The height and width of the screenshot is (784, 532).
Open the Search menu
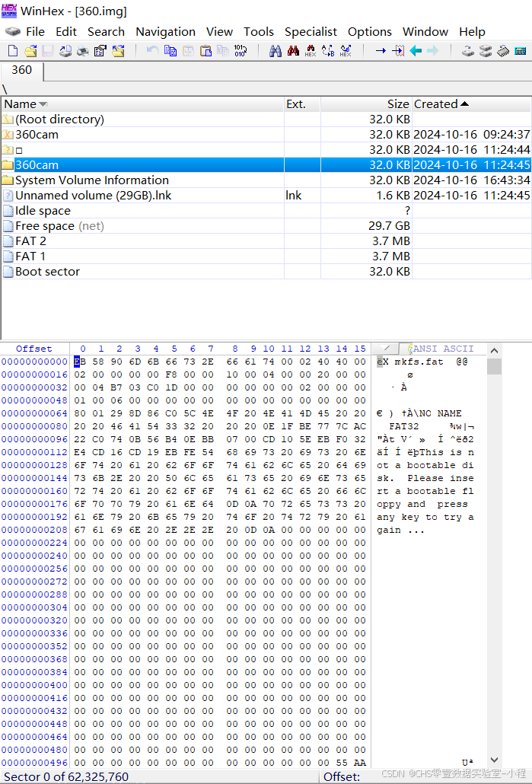106,31
